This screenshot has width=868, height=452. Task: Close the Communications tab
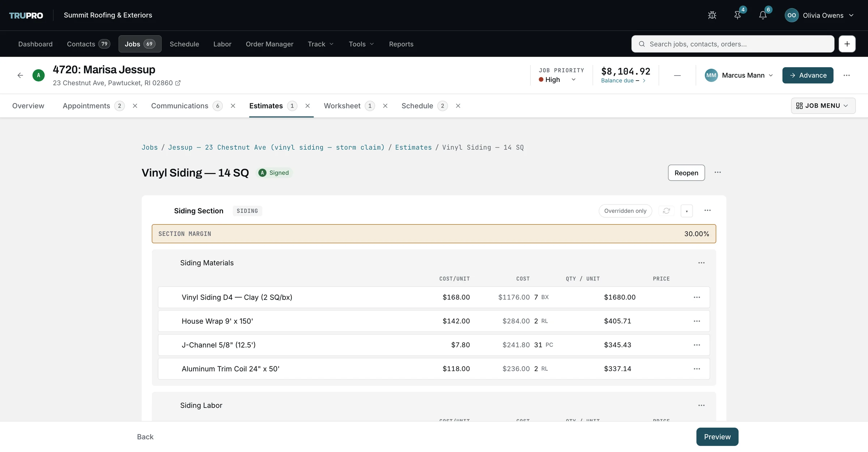[233, 106]
